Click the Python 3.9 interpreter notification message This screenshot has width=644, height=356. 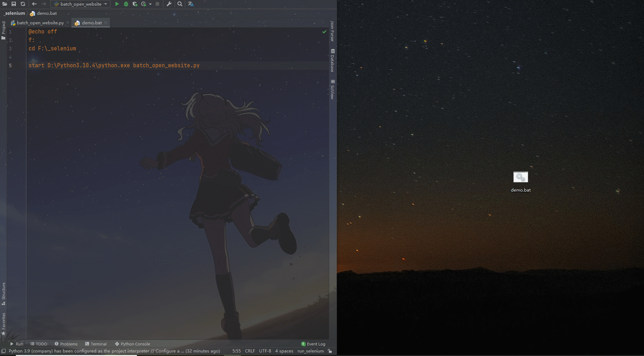[x=114, y=351]
